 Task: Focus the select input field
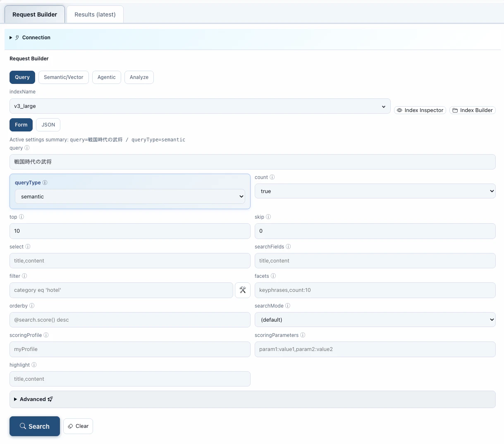point(130,261)
